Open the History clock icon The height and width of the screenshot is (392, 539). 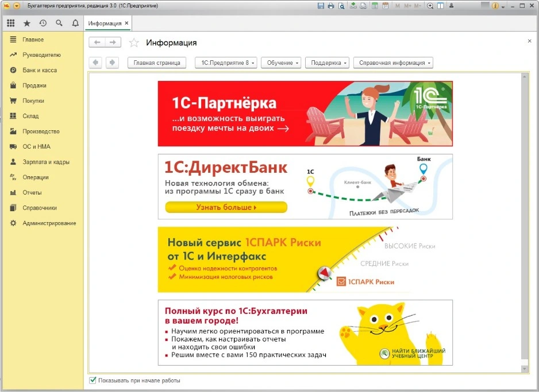[x=43, y=24]
